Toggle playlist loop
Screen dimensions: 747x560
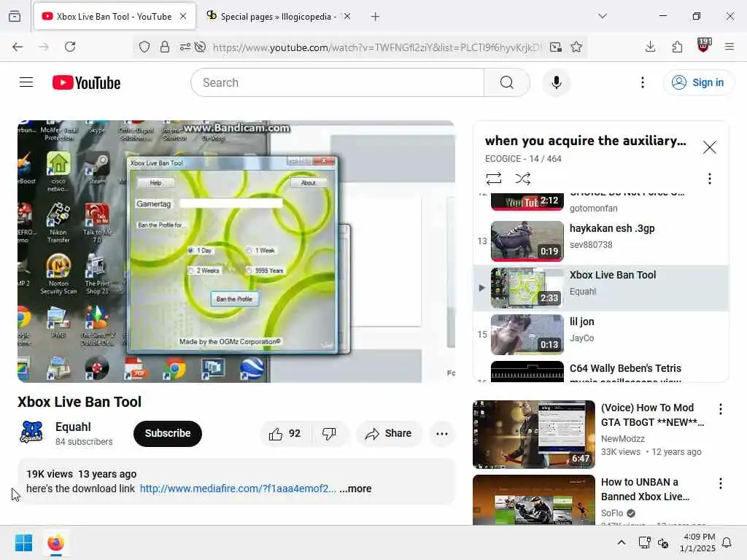[494, 179]
